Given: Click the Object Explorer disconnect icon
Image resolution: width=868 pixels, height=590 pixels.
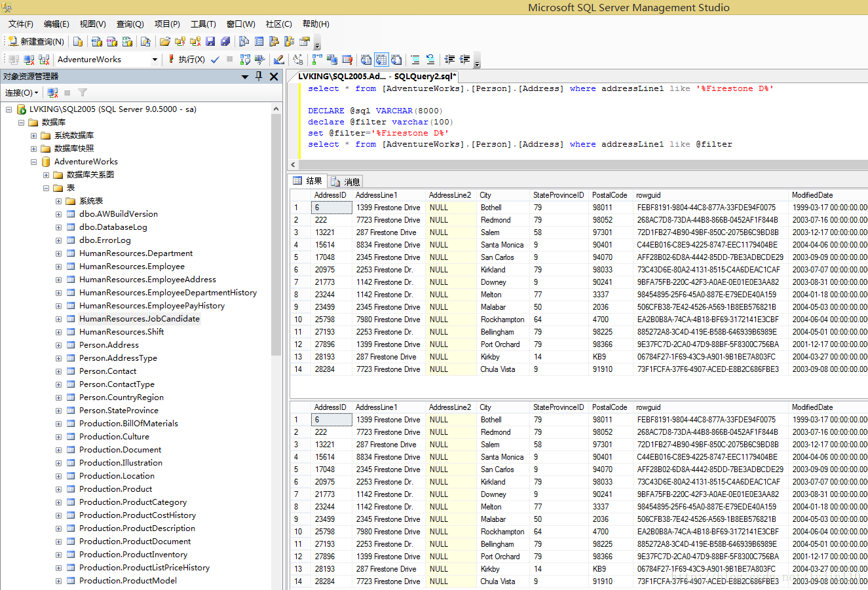Looking at the screenshot, I should (x=53, y=93).
